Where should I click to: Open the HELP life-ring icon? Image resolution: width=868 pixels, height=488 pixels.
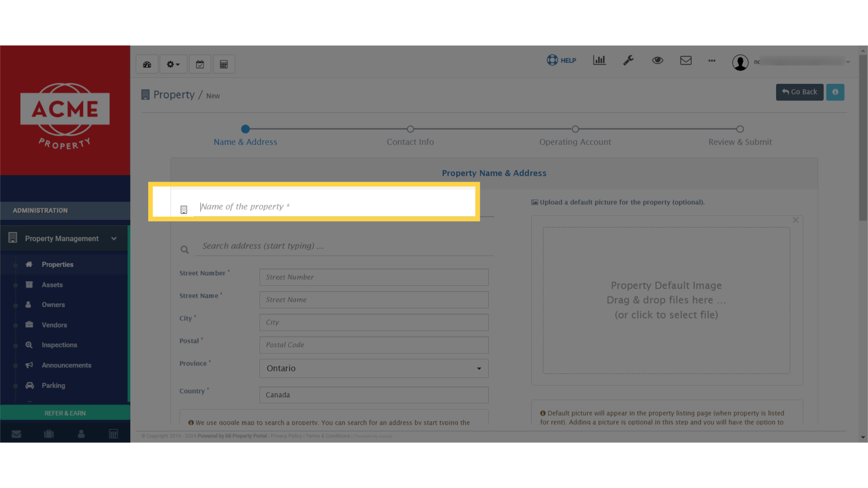point(552,60)
